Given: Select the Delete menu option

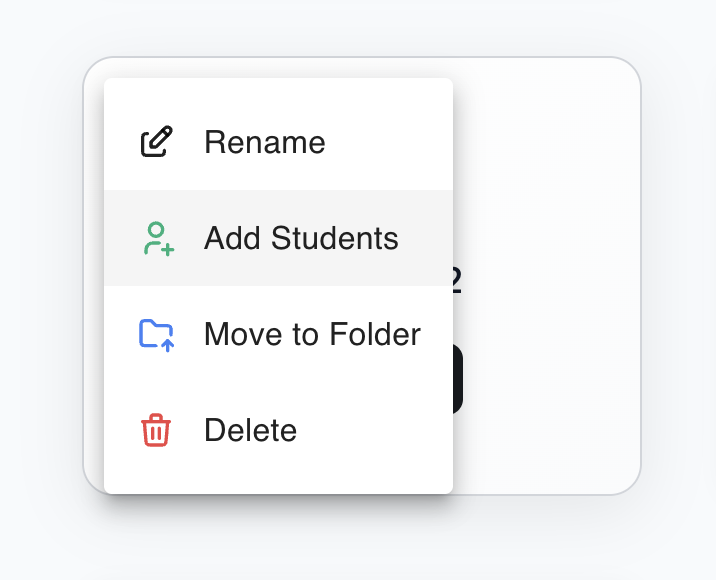Looking at the screenshot, I should 279,430.
